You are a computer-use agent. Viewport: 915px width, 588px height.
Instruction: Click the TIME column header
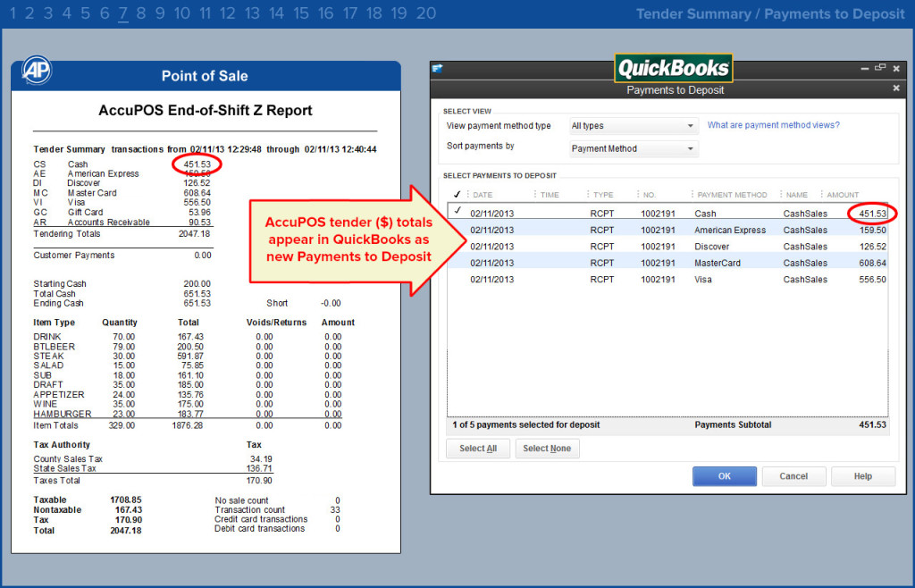click(550, 195)
